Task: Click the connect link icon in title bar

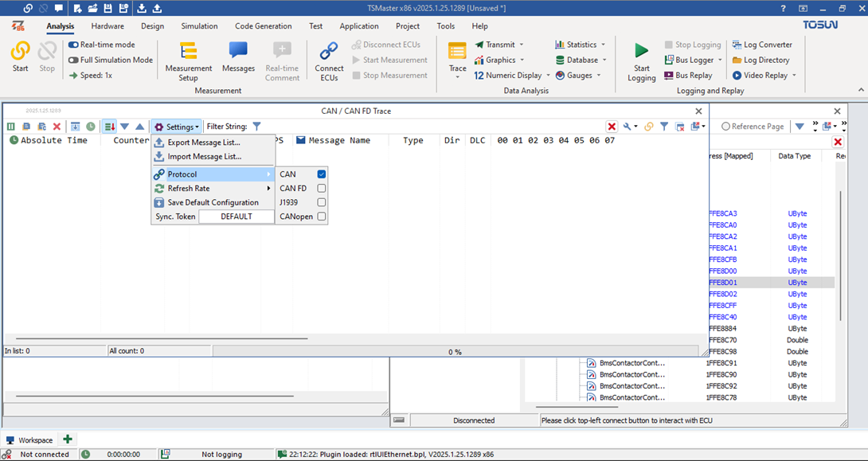Action: [x=28, y=8]
